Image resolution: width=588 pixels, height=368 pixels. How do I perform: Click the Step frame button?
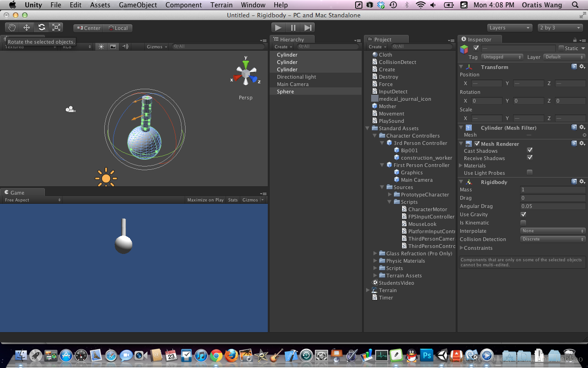(308, 28)
